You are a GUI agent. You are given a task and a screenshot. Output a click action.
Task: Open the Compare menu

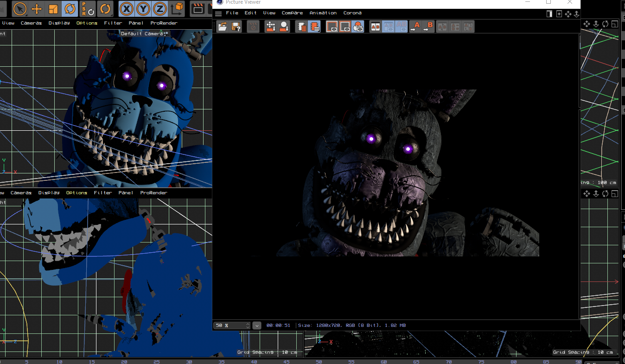(292, 13)
